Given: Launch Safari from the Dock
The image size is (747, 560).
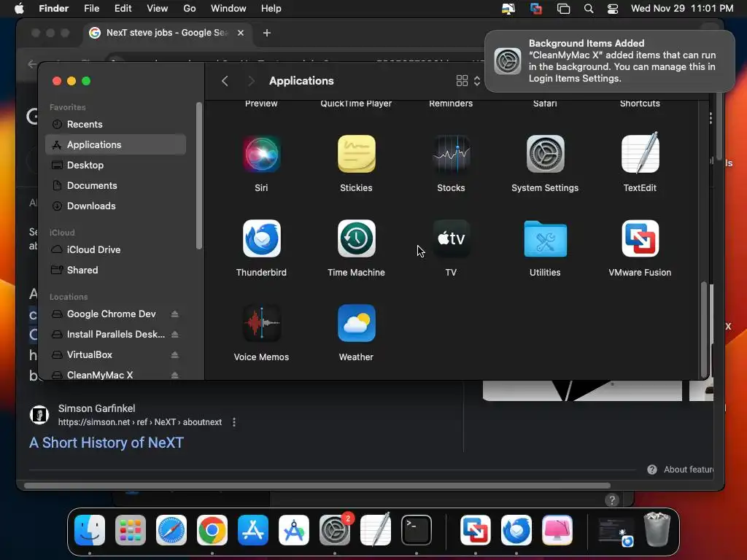Looking at the screenshot, I should pyautogui.click(x=171, y=530).
